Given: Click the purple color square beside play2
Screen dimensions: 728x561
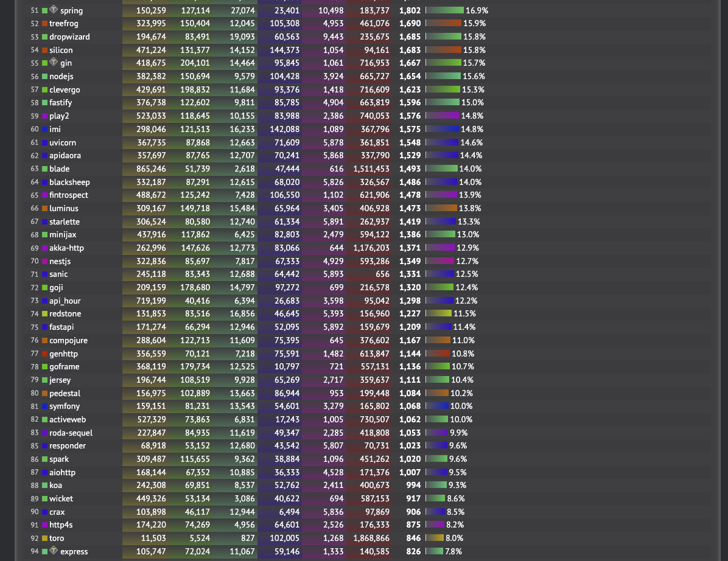Looking at the screenshot, I should click(x=44, y=116).
